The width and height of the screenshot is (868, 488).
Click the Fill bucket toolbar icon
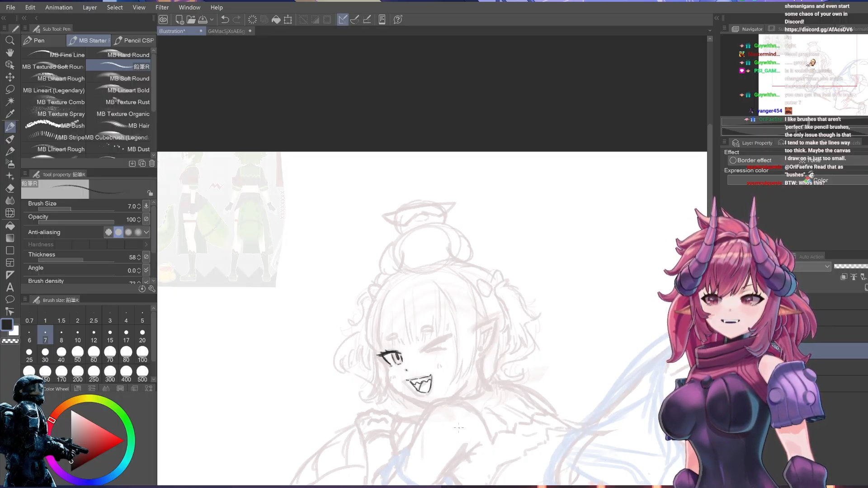pos(276,19)
